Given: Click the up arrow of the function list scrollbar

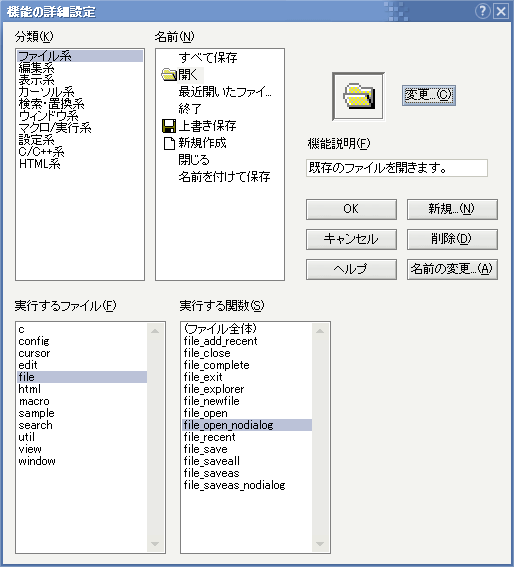Looking at the screenshot, I should pos(320,331).
